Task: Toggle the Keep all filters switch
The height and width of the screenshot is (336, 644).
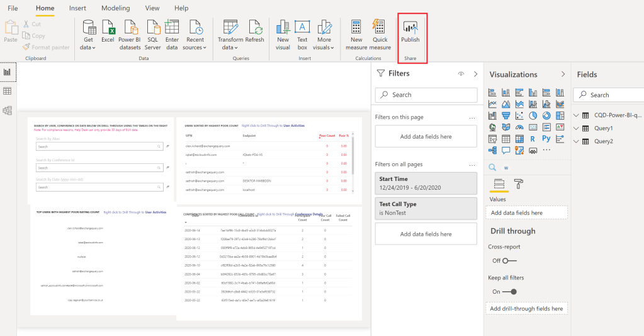Action: [x=510, y=291]
